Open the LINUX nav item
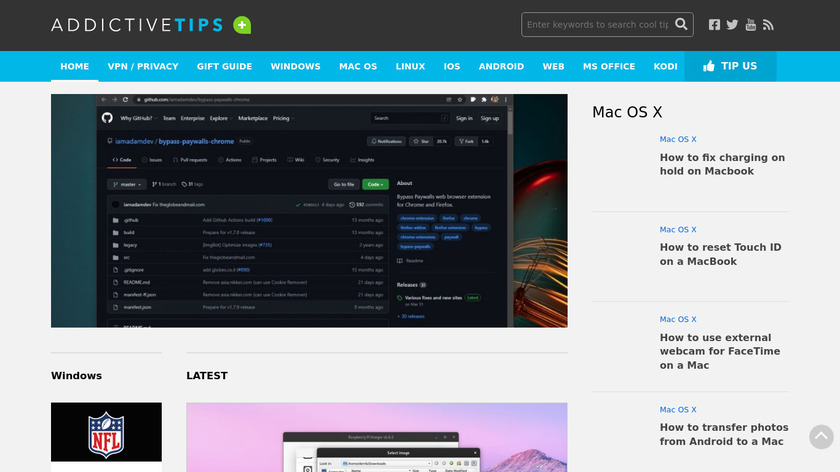Image resolution: width=840 pixels, height=472 pixels. click(x=410, y=66)
